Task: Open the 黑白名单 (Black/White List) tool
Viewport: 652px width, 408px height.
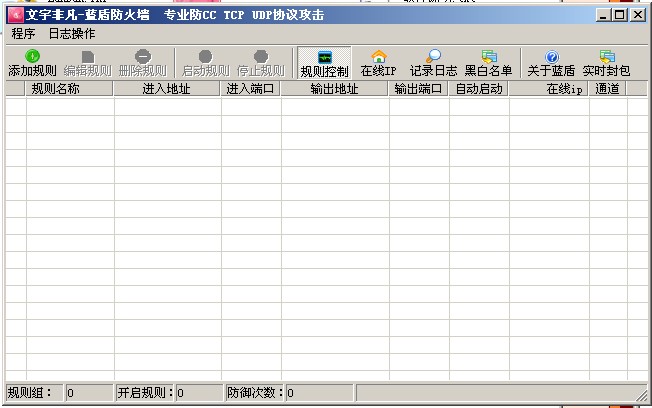Action: (x=488, y=63)
